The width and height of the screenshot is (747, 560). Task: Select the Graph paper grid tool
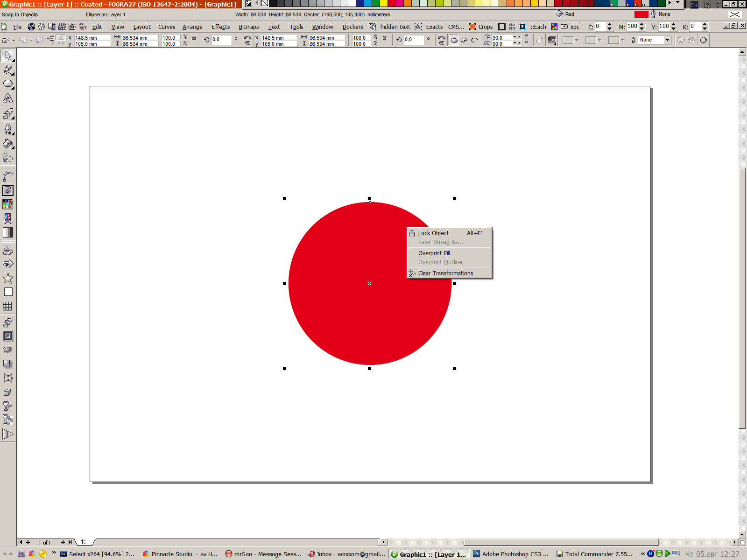8,307
